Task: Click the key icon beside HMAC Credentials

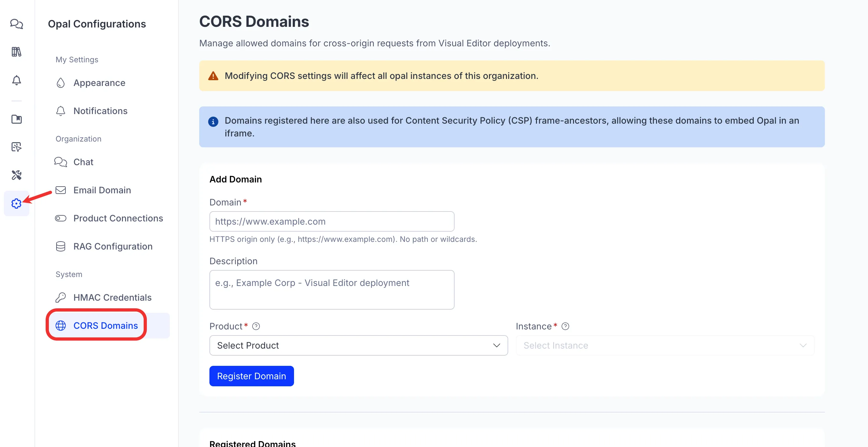Action: point(61,297)
